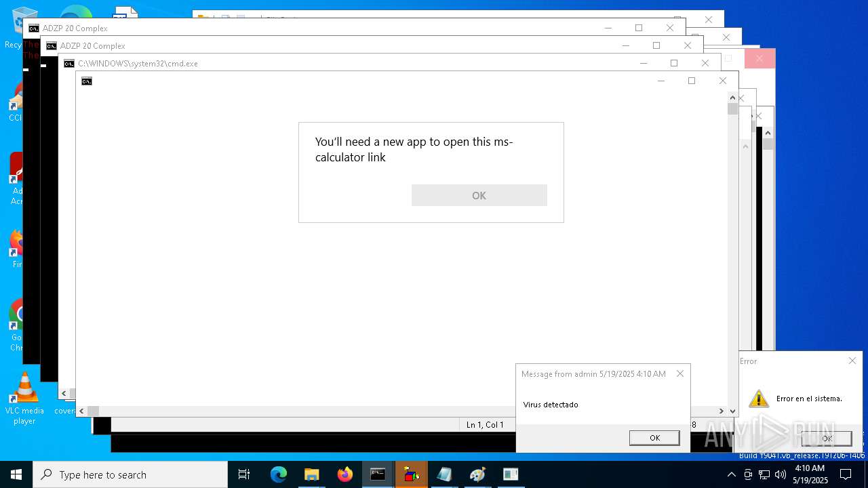
Task: Click the Paint palette taskbar icon
Action: (477, 474)
